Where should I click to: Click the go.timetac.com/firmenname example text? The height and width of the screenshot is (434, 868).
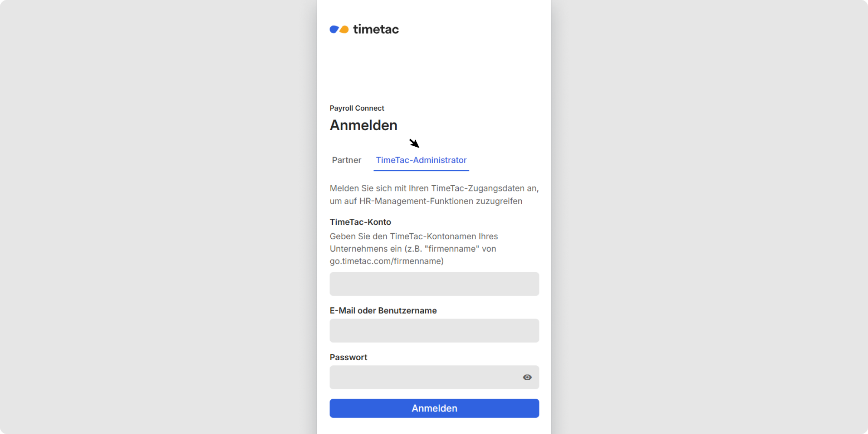coord(386,261)
